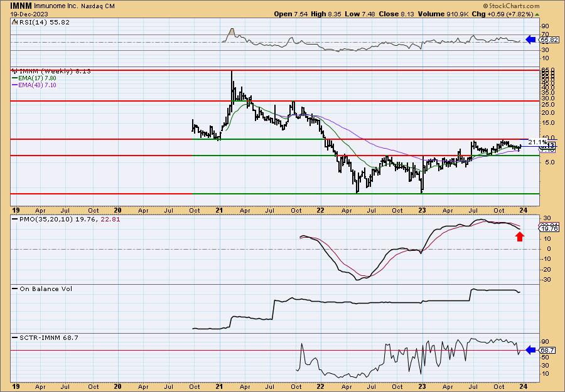Click the 70 RSI axis label
The height and width of the screenshot is (392, 565).
tap(545, 34)
